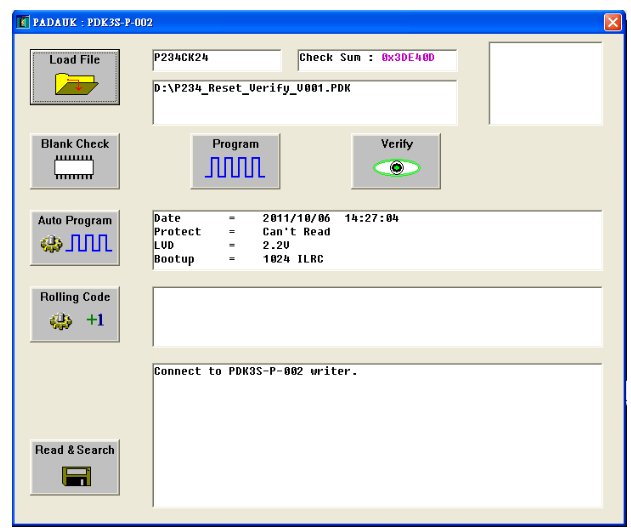Click the empty Rolling Code text box
The width and height of the screenshot is (631, 532).
click(376, 317)
